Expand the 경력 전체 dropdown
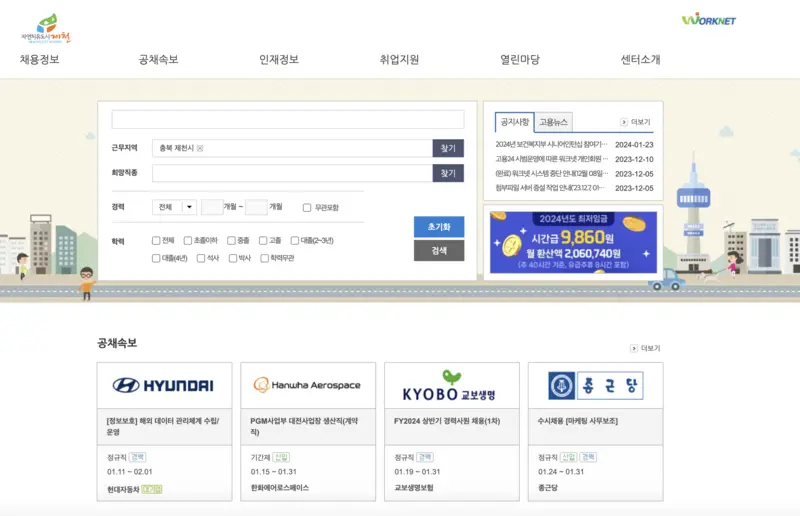 174,207
